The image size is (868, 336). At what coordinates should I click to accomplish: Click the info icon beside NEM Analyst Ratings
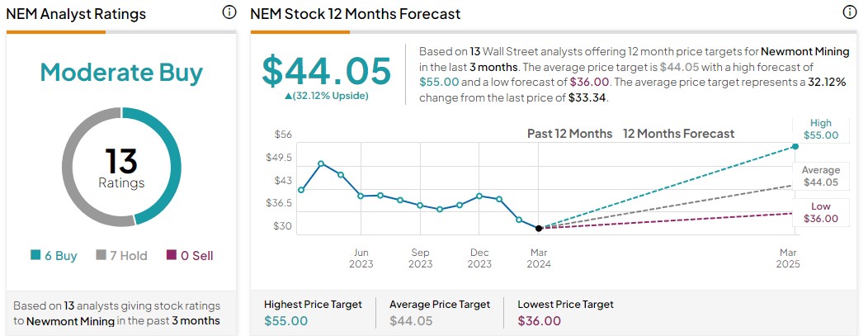point(229,12)
